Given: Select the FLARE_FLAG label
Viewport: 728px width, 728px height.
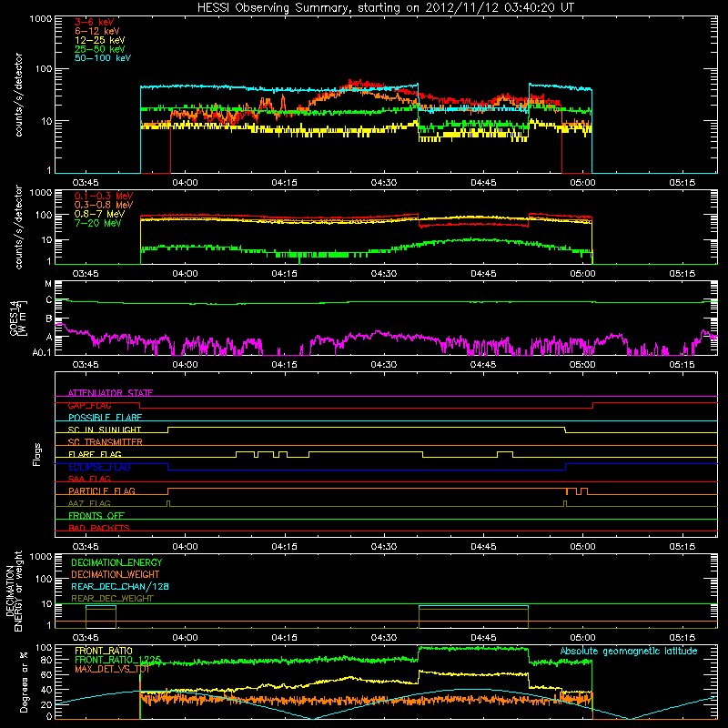Looking at the screenshot, I should pyautogui.click(x=95, y=454).
